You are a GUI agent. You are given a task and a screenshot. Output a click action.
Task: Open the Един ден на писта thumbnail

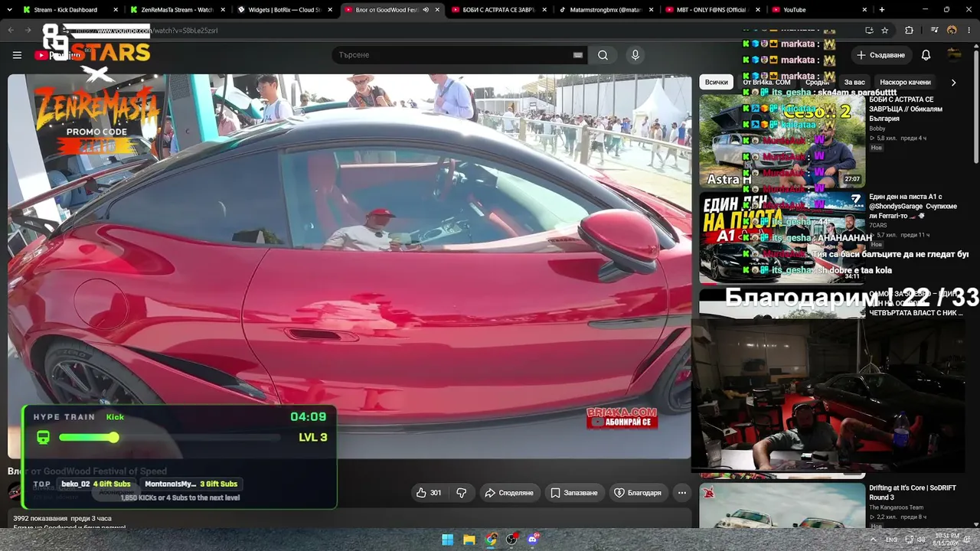(x=782, y=237)
